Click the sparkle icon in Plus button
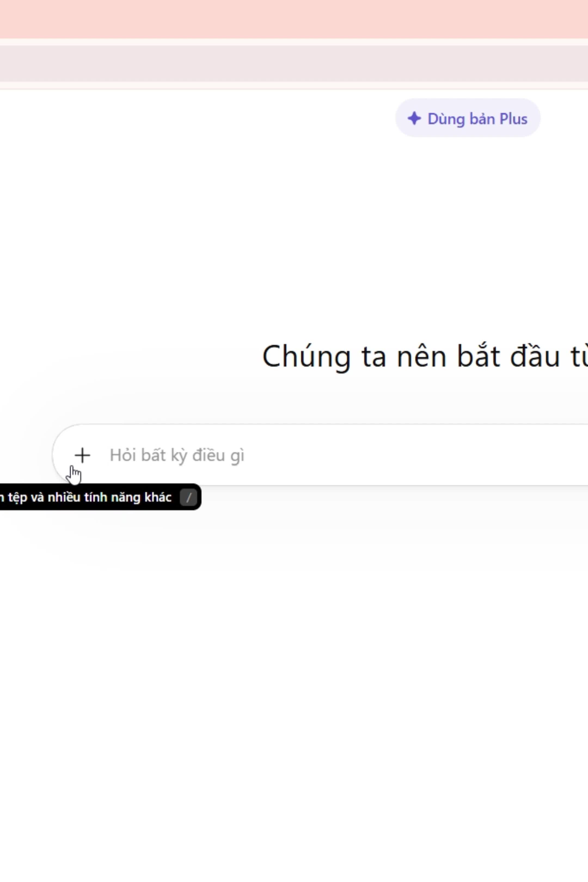Screen dimensions: 588x882 [414, 118]
